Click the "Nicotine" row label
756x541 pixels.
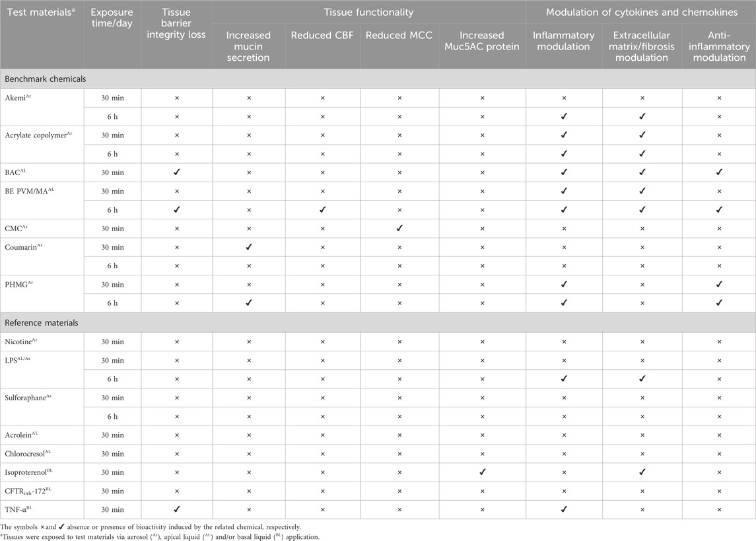click(21, 342)
